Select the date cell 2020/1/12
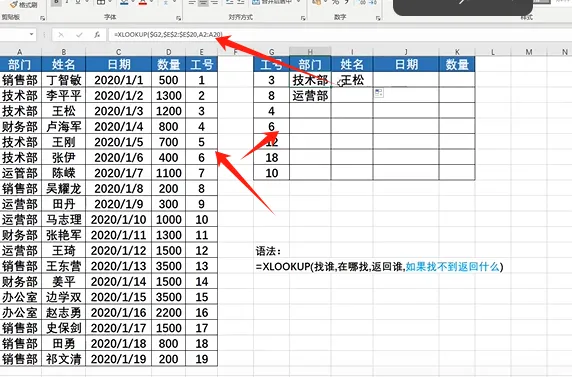This screenshot has width=572, height=377. point(119,250)
